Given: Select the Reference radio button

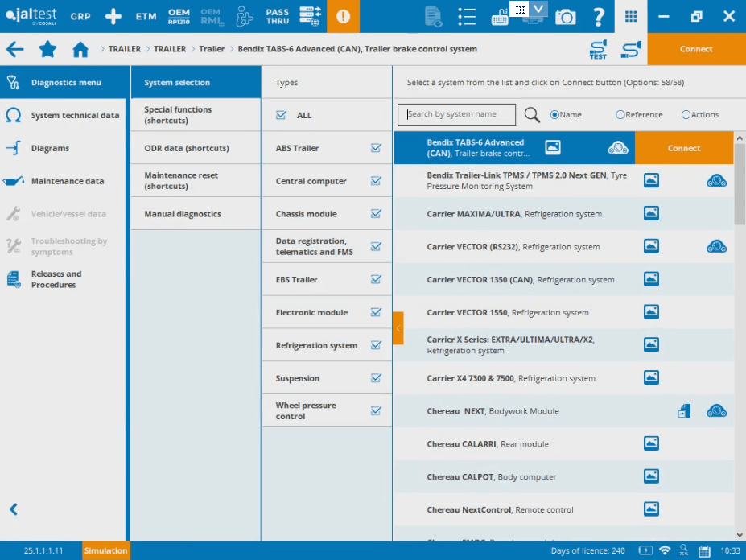Looking at the screenshot, I should click(x=620, y=115).
